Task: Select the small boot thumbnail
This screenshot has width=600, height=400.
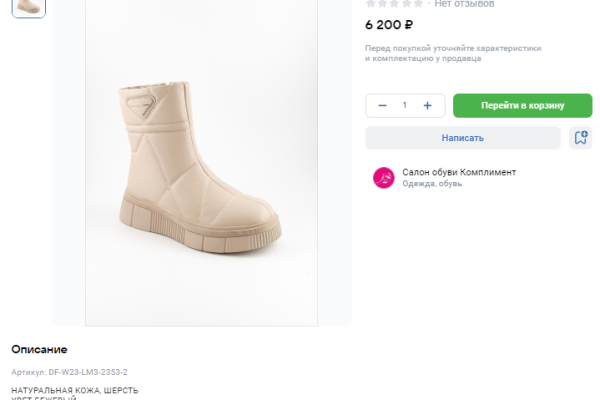Action: (29, 6)
